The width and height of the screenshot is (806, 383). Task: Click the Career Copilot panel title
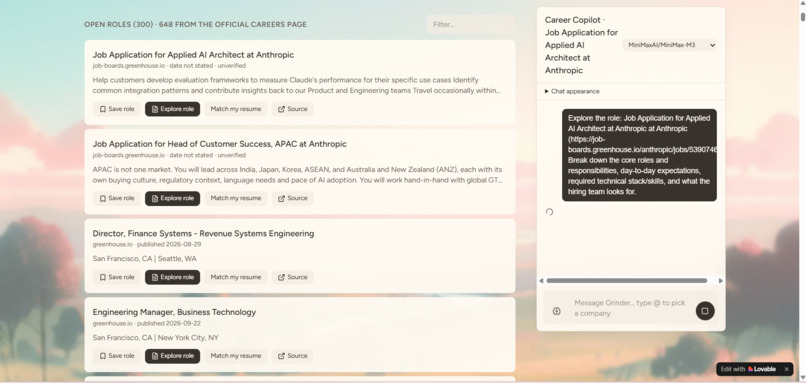pyautogui.click(x=581, y=45)
